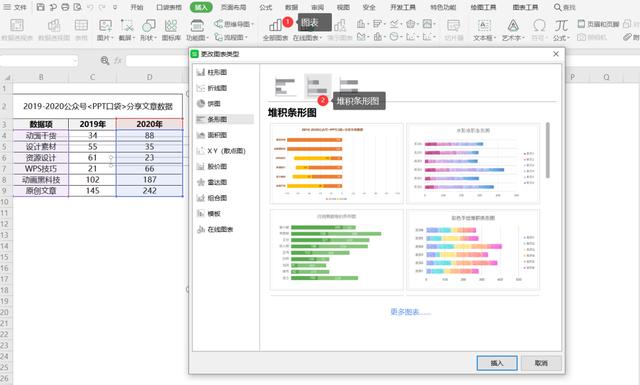640x385 pixels.
Task: Open the 更多图表 link
Action: pyautogui.click(x=410, y=312)
